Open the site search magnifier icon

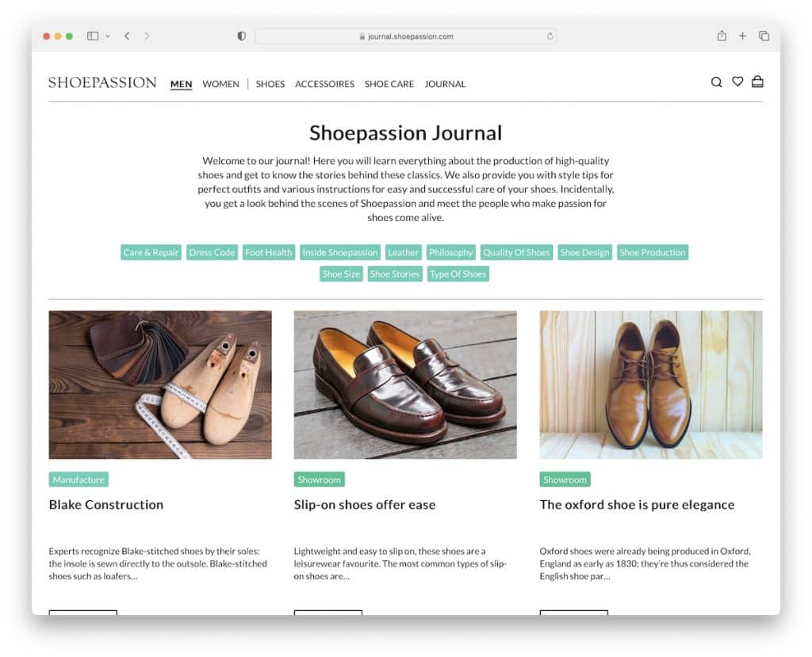716,82
